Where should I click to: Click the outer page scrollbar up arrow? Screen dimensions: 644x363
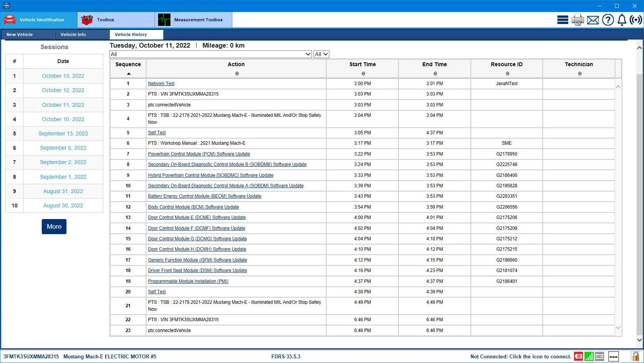click(x=639, y=48)
